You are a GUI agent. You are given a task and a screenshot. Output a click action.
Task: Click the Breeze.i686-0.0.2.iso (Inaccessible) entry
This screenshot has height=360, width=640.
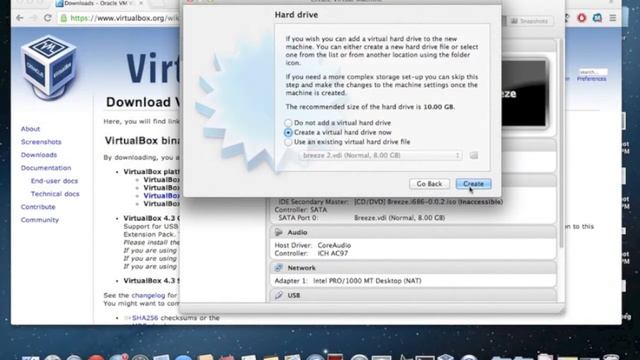(x=428, y=202)
